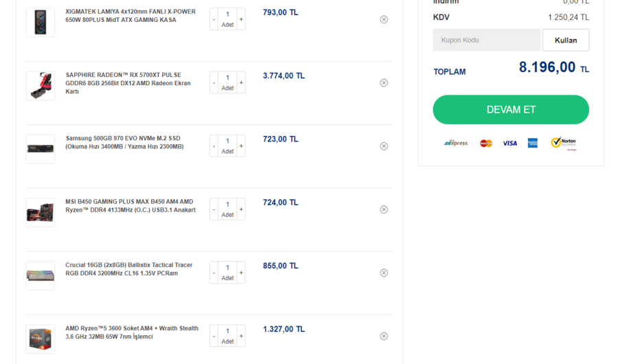
Task: Click the Kupon Kodu input field
Action: 486,40
